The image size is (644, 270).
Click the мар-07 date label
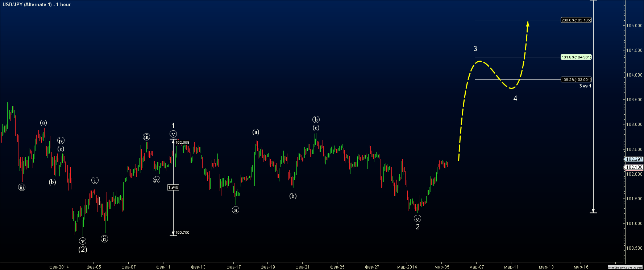(477, 267)
